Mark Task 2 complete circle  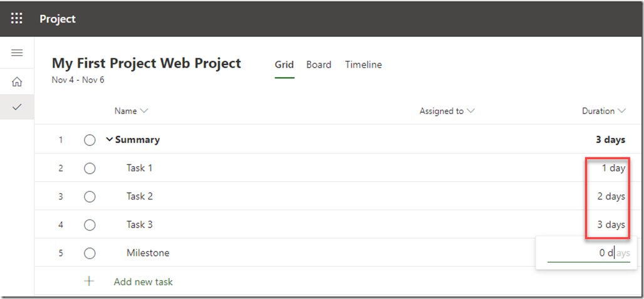90,196
